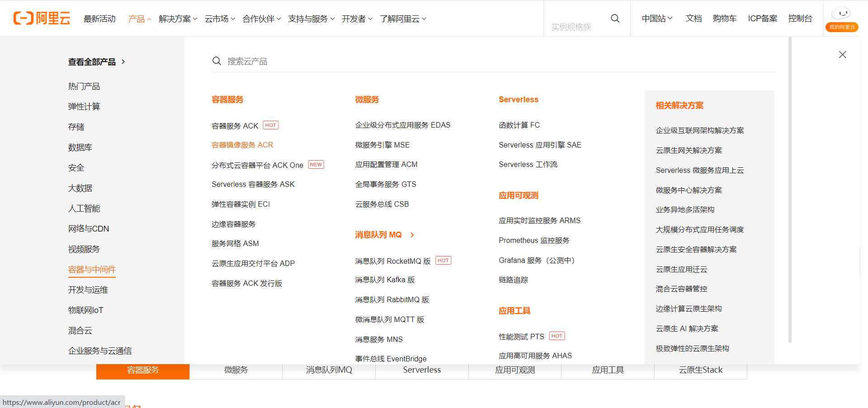Click the product panel vertical scrollbar
The height and width of the screenshot is (408, 868).
click(790, 190)
